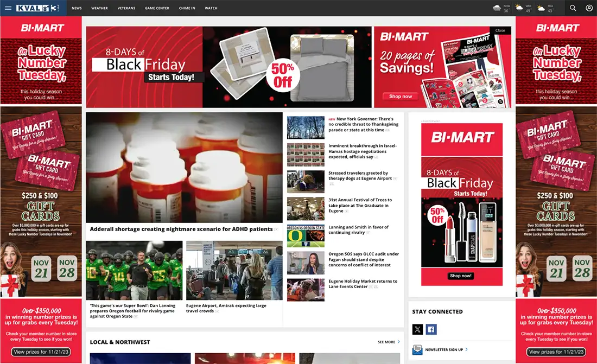Click the See More chevron arrow
Viewport: 597px width, 364px height.
(399, 342)
